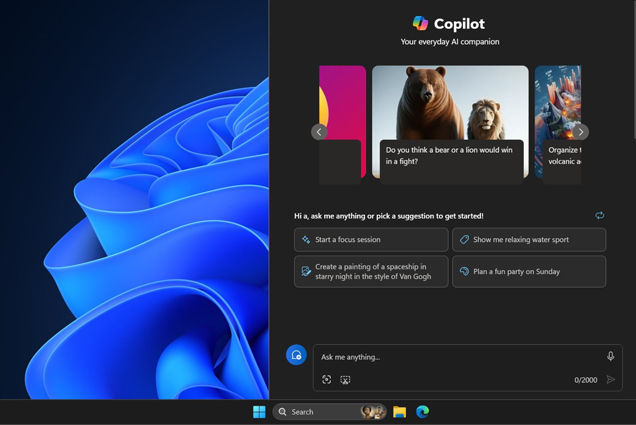Open the Windows Start menu
The image size is (636, 425).
(x=259, y=412)
